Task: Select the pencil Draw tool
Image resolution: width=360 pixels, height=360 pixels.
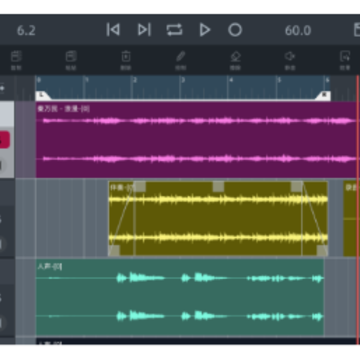Action: (180, 60)
